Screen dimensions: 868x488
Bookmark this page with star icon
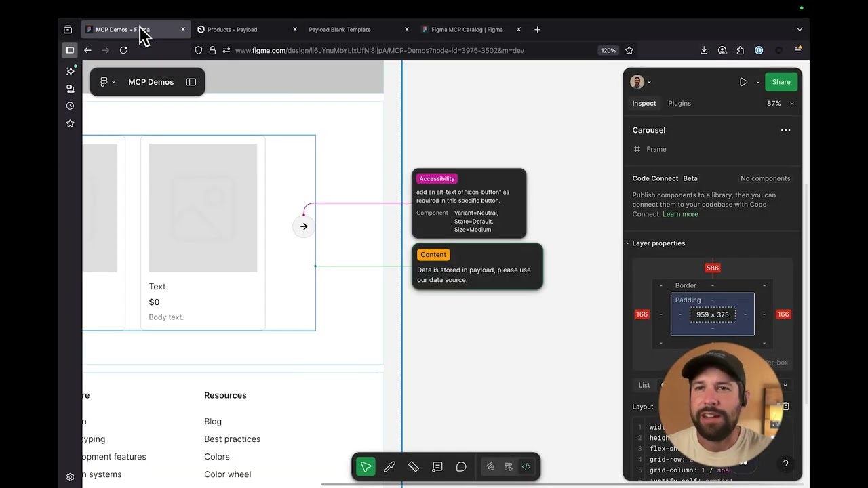[629, 50]
